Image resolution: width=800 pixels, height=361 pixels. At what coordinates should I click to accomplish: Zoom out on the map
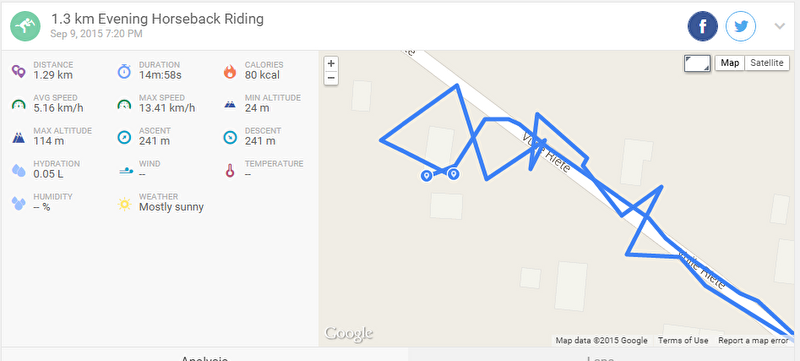[x=331, y=78]
